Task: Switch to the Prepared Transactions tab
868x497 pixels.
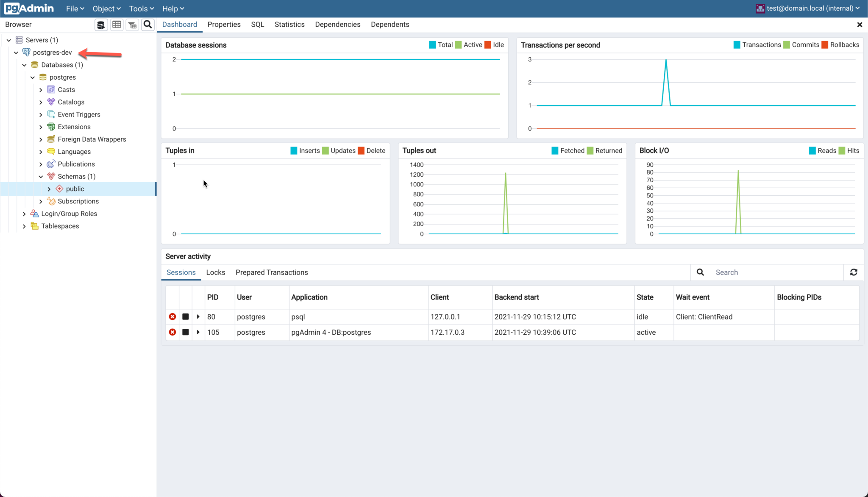Action: 272,272
